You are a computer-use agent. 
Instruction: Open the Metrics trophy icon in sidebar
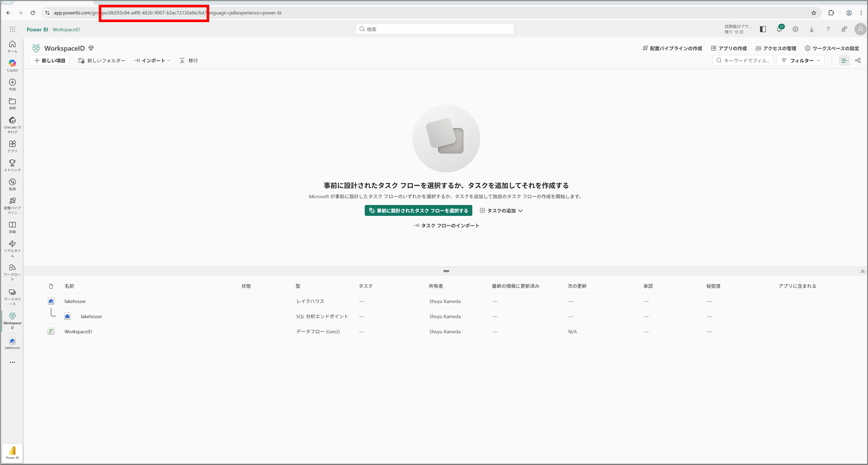tap(12, 165)
